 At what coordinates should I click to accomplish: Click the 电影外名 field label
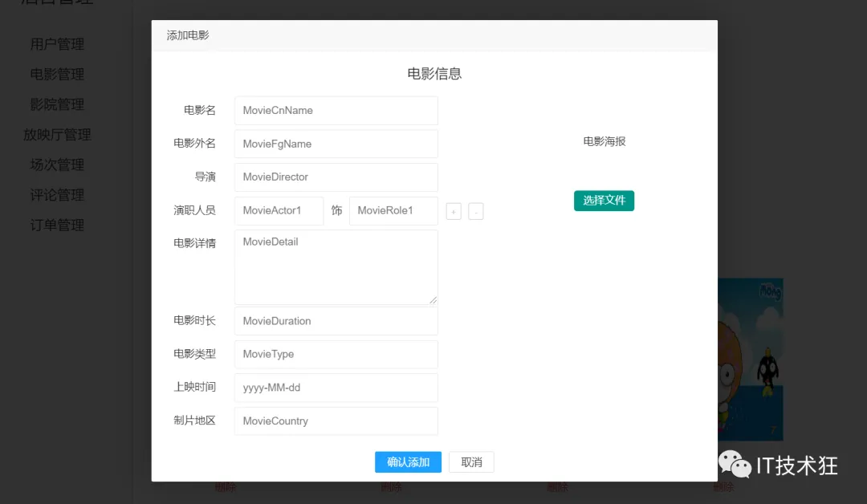click(194, 143)
